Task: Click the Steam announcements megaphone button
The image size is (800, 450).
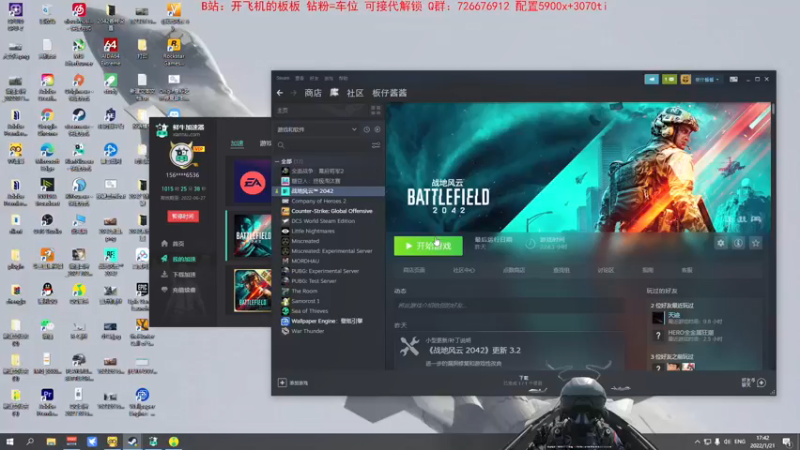Action: tap(652, 79)
